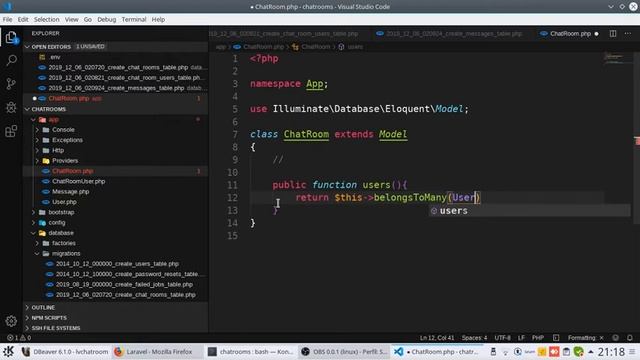
Task: Click ChatRoom class in breadcrumb
Action: click(311, 47)
